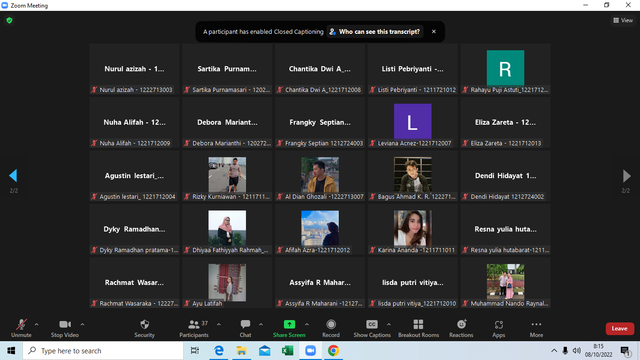The height and width of the screenshot is (360, 640).
Task: Click Iisda putri vitiya participant tile
Action: coord(413,283)
